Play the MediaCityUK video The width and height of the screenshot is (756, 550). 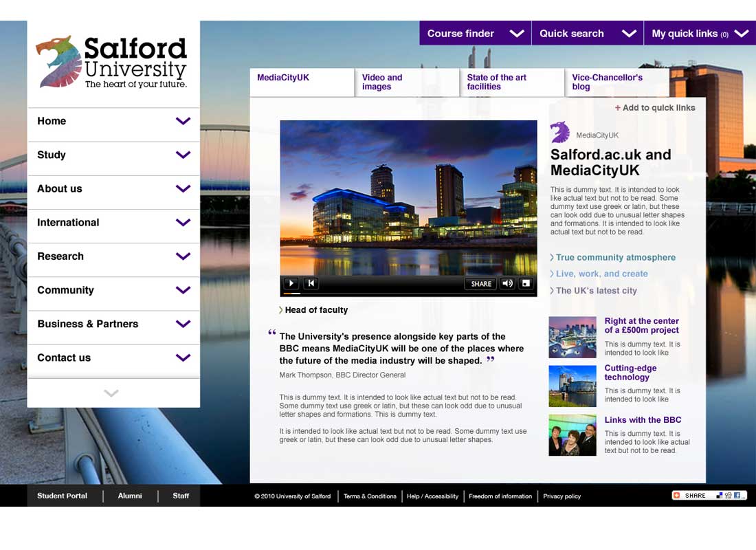pyautogui.click(x=291, y=283)
